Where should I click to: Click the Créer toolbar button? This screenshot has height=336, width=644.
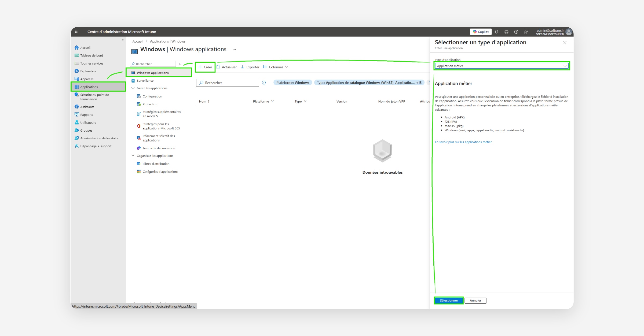click(x=205, y=67)
